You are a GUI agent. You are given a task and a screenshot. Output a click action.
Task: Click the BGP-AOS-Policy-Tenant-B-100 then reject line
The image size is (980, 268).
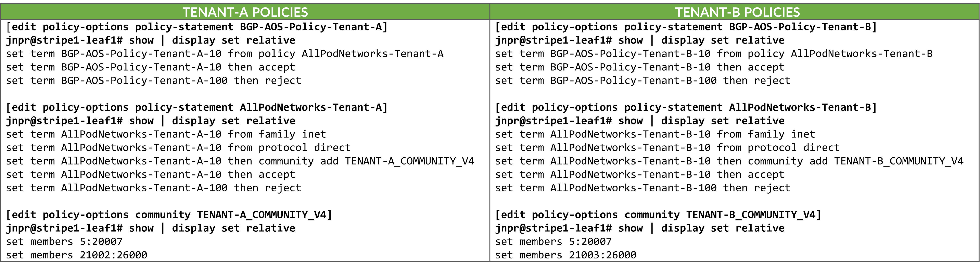[642, 81]
